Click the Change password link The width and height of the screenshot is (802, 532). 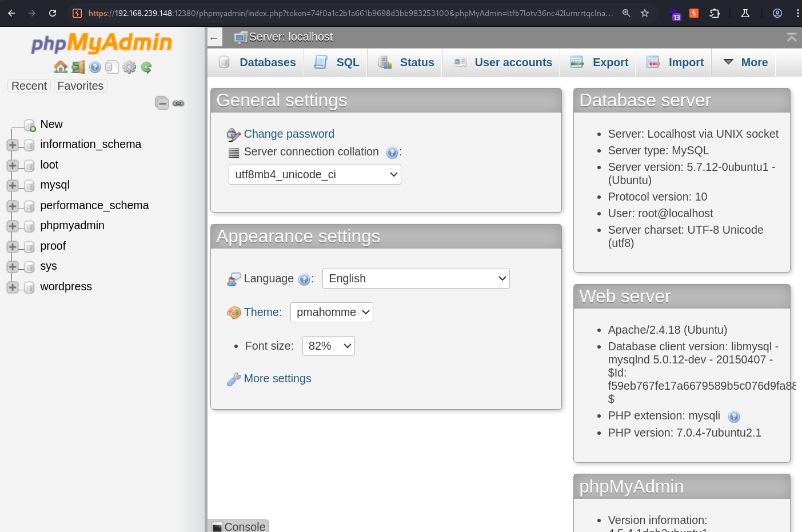(289, 134)
